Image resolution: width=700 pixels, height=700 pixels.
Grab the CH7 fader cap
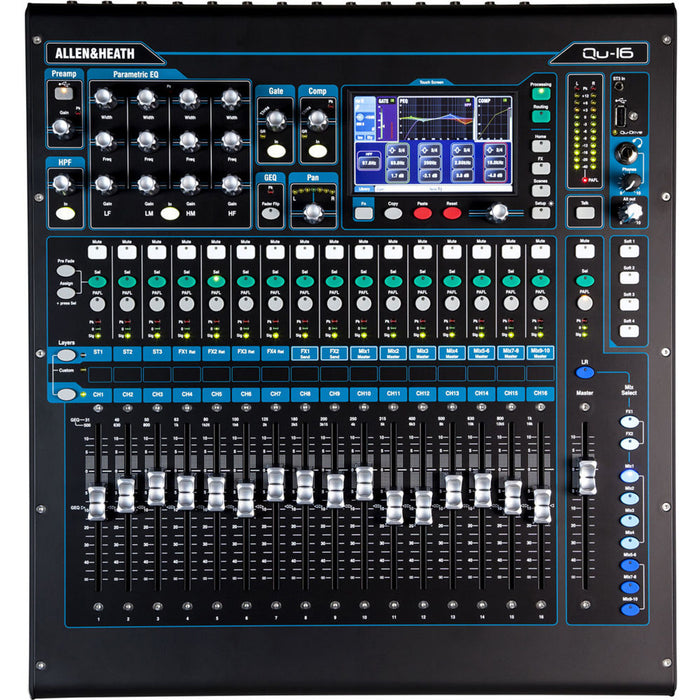pyautogui.click(x=275, y=484)
